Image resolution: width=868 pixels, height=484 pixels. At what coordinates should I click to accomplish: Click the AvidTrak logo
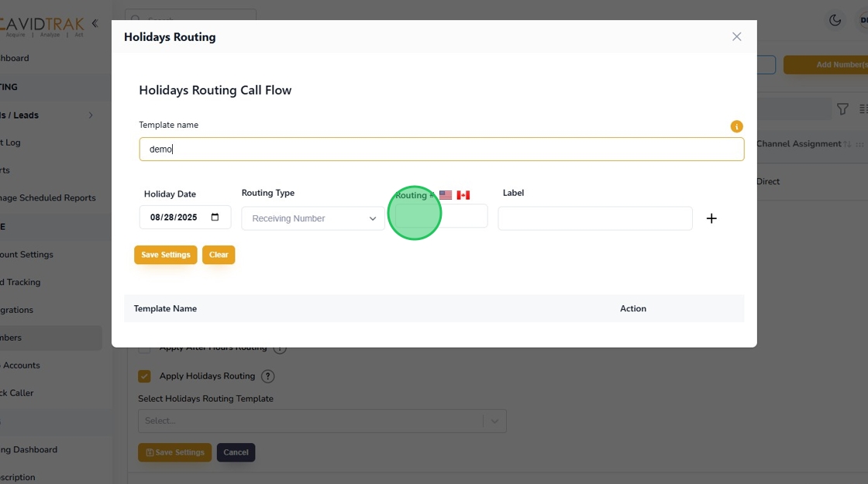[42, 26]
